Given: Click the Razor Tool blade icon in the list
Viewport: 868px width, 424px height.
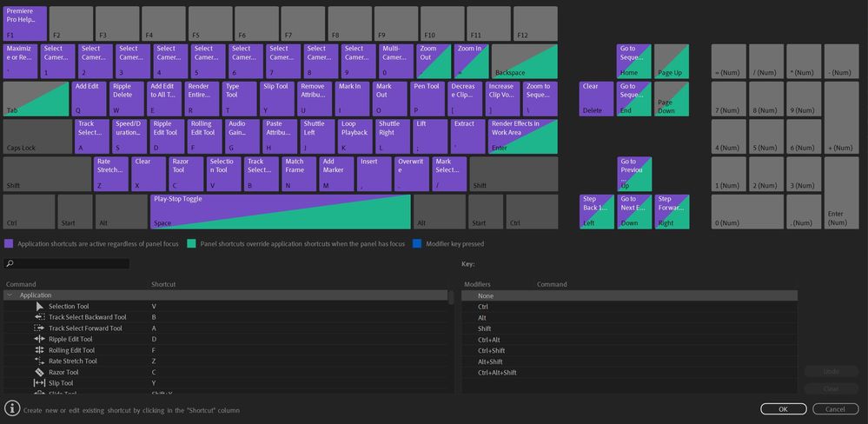Looking at the screenshot, I should click(39, 372).
